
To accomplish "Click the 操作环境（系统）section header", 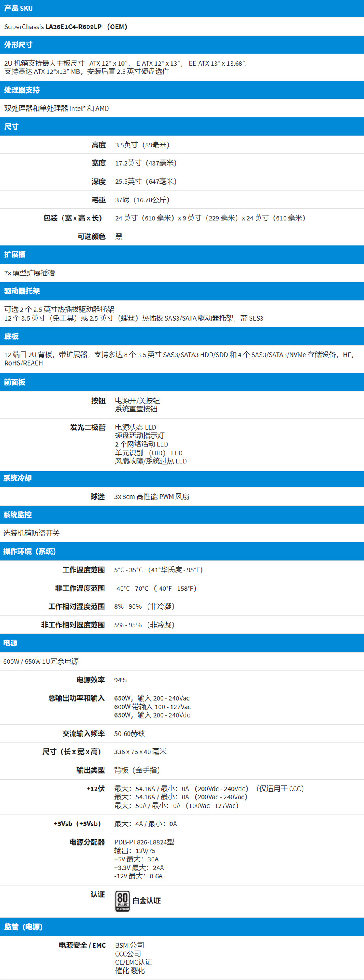I will pos(30,551).
